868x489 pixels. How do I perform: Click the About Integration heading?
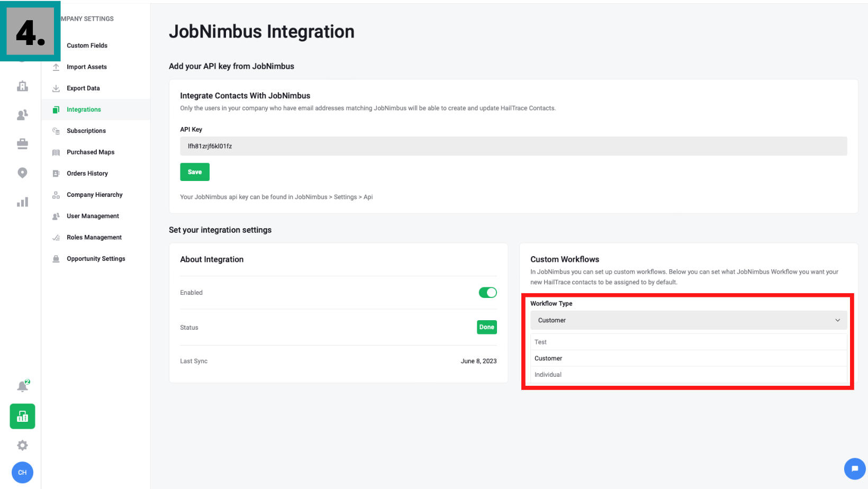(x=212, y=259)
